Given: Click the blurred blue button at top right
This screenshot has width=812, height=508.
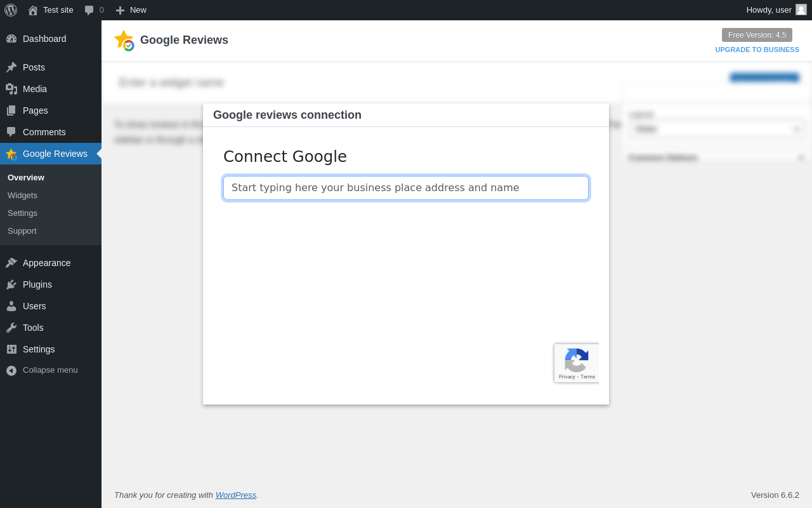Looking at the screenshot, I should 764,77.
